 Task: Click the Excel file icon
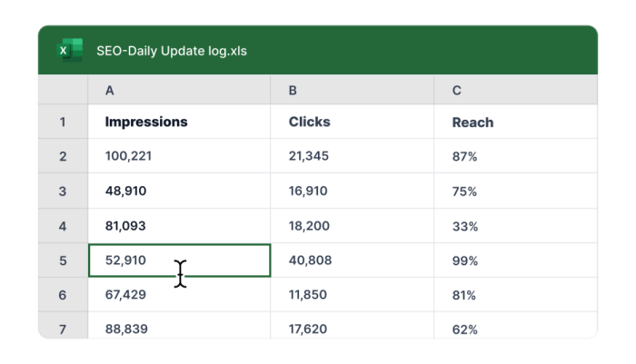[70, 51]
